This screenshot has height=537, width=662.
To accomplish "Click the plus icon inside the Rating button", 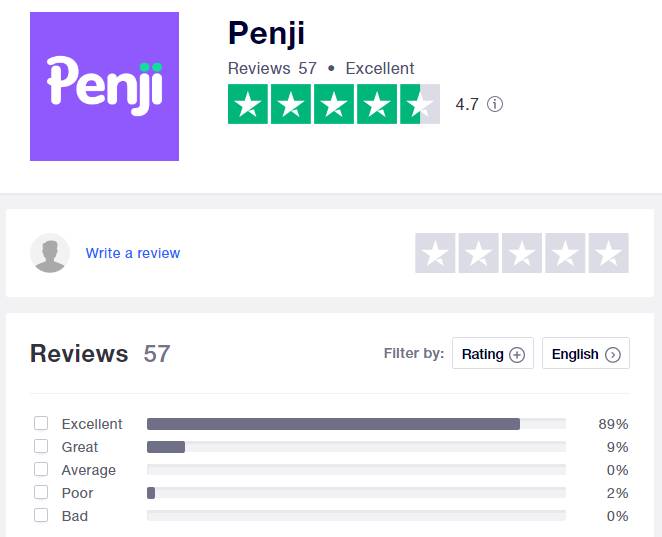I will pyautogui.click(x=517, y=355).
